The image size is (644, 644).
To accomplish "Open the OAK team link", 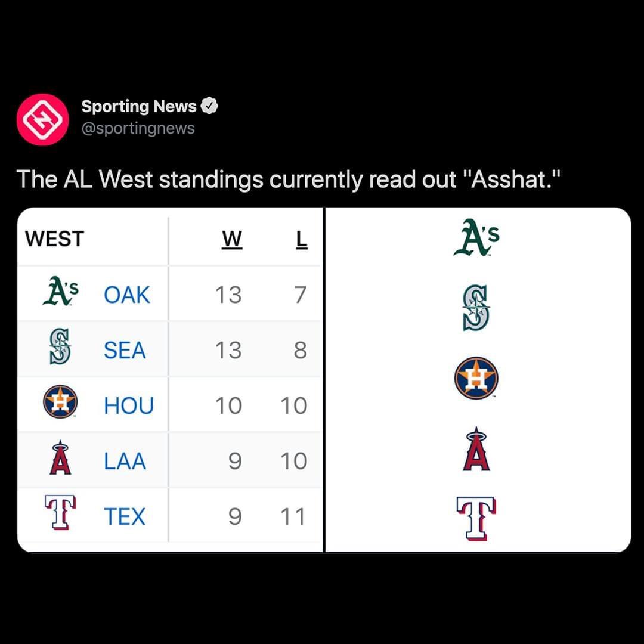I will [127, 295].
